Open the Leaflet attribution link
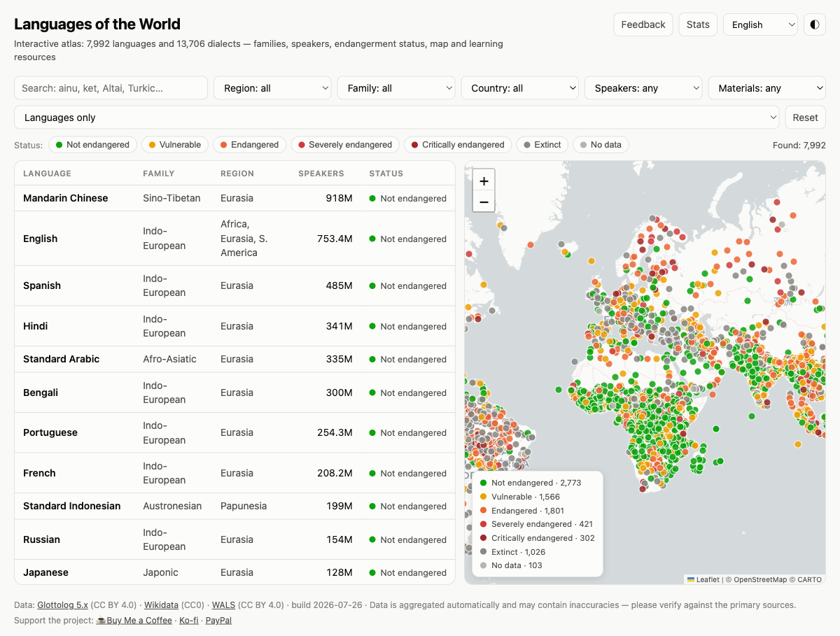The width and height of the screenshot is (840, 636). tap(703, 579)
